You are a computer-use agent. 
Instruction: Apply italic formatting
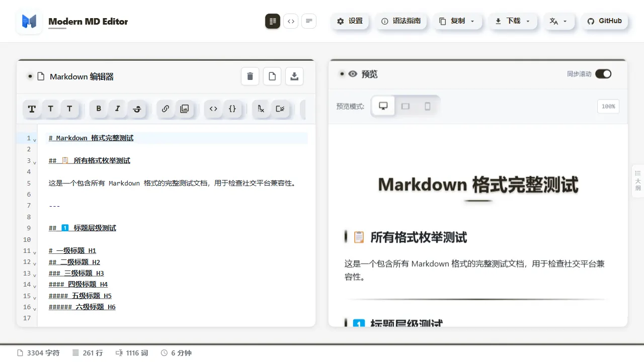coord(118,109)
